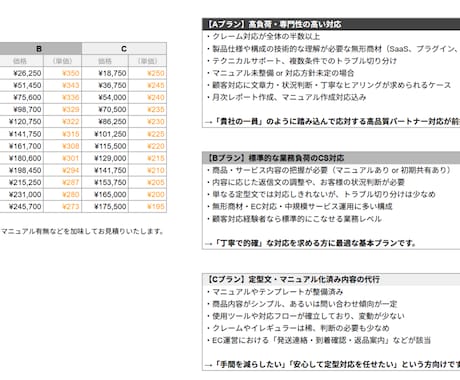Select the ¥26,250 price cell
460x380 pixels.
22,73
